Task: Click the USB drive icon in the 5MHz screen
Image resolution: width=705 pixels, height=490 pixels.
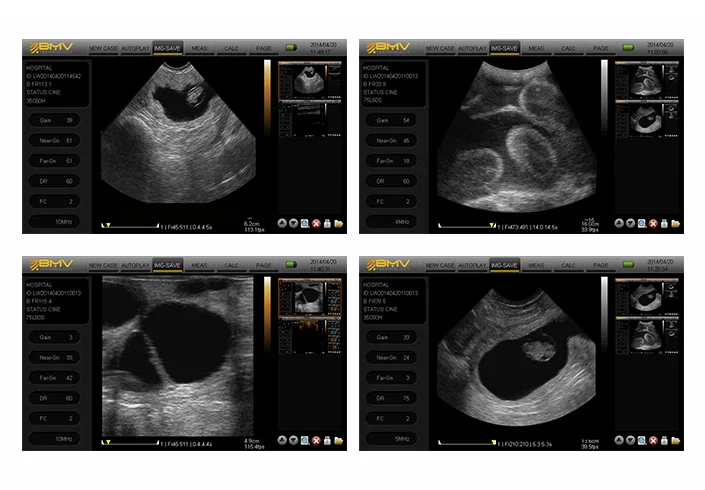Action: [665, 441]
